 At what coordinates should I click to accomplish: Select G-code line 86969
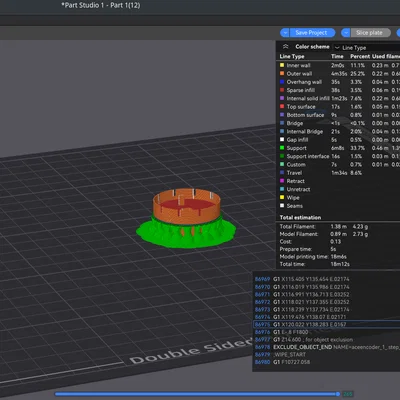click(x=327, y=279)
